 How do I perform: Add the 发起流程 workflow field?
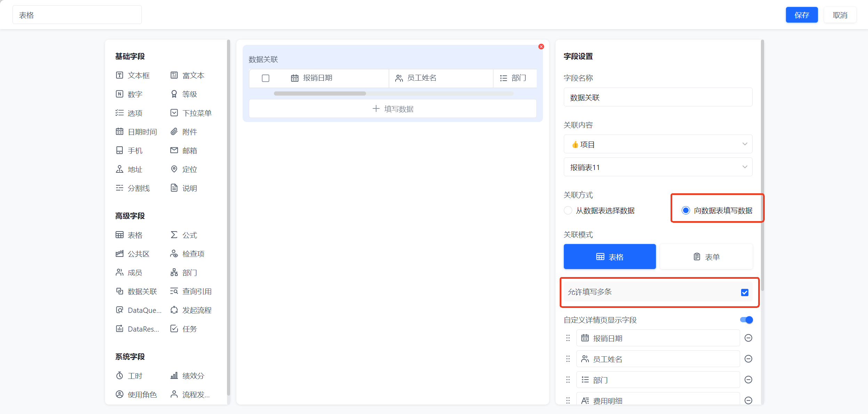pyautogui.click(x=191, y=310)
